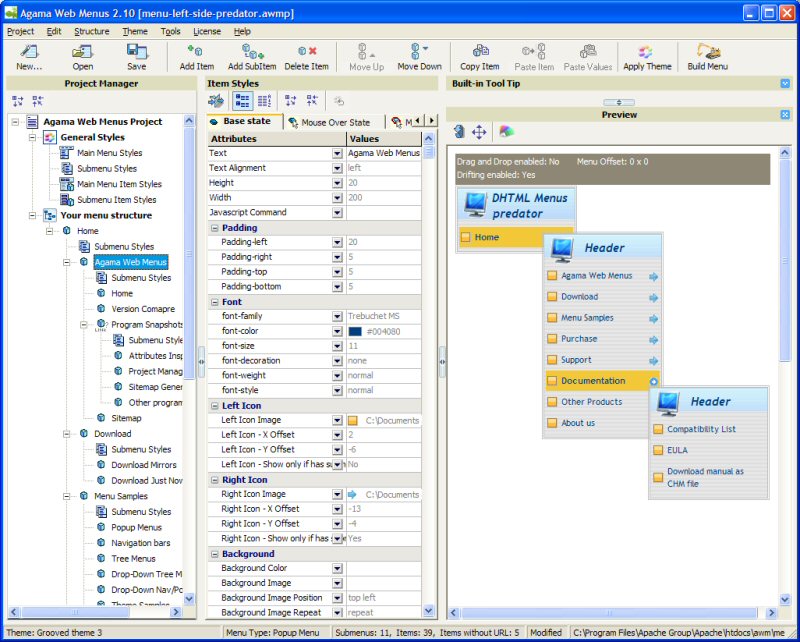Image resolution: width=800 pixels, height=642 pixels.
Task: Collapse the Font attribute group
Action: pos(215,302)
